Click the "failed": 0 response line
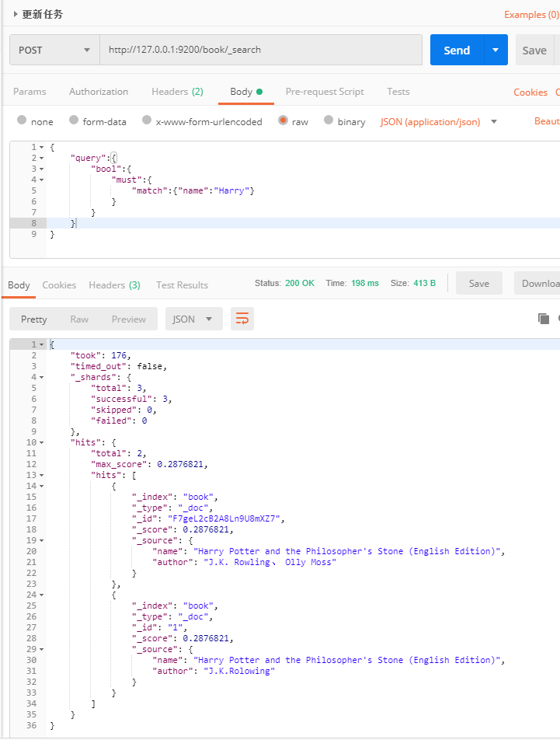The image size is (560, 740). pos(119,421)
